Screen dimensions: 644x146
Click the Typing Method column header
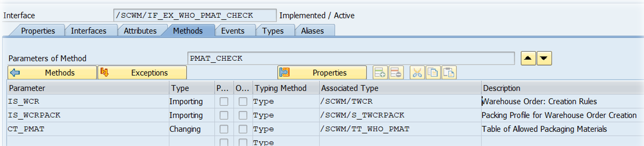(286, 88)
